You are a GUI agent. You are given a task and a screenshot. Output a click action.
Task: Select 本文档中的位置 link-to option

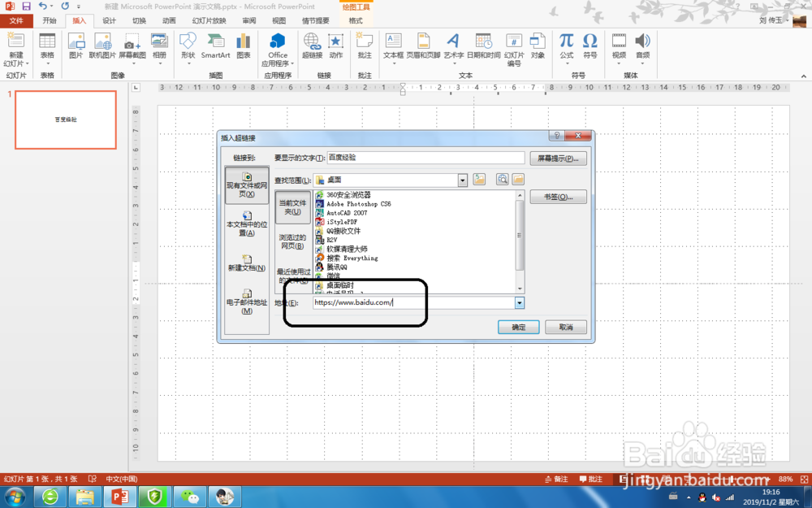pos(247,224)
